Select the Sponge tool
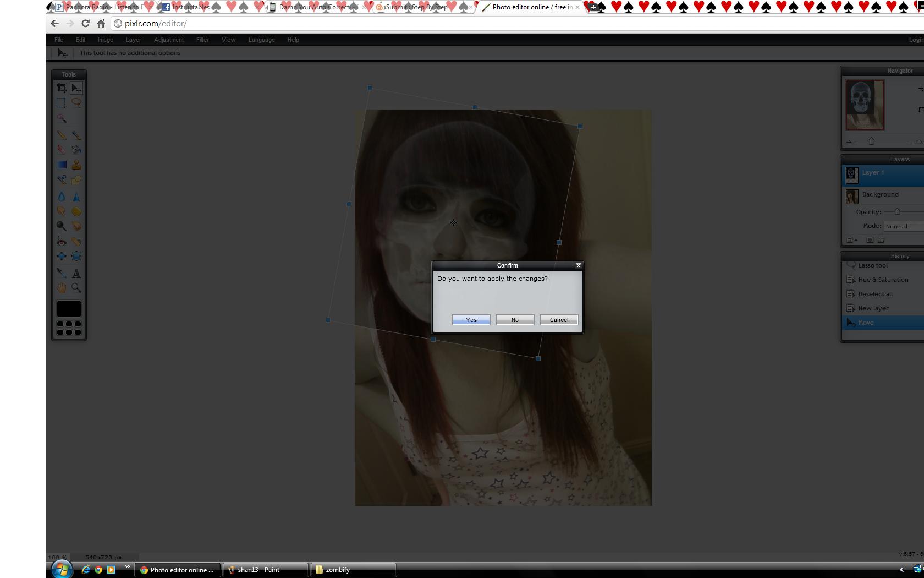This screenshot has height=578, width=924. click(76, 211)
